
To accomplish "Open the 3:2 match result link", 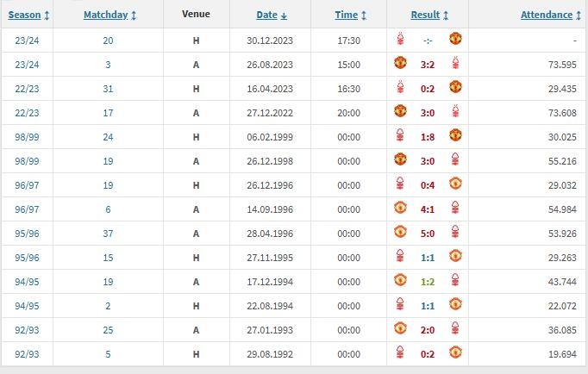I will pyautogui.click(x=427, y=63).
